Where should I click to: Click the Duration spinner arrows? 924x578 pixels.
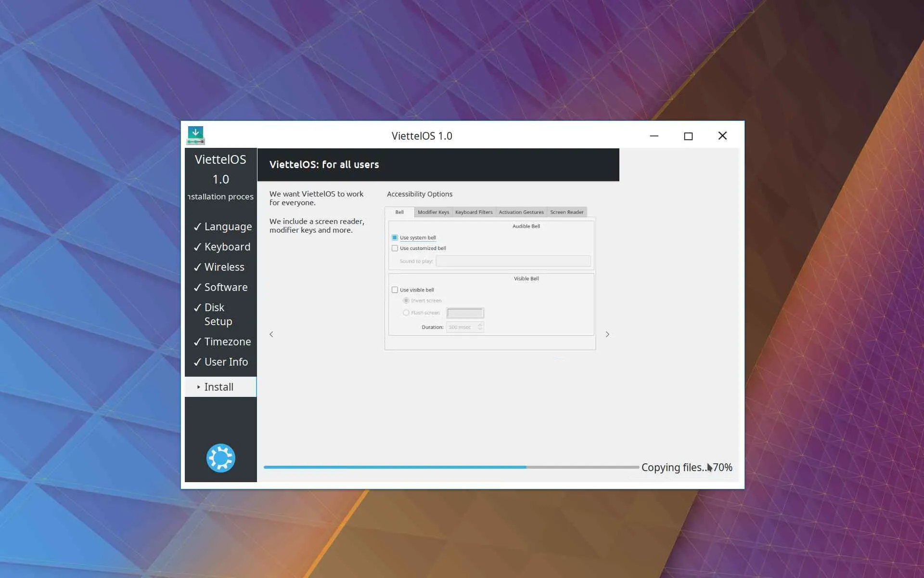480,327
